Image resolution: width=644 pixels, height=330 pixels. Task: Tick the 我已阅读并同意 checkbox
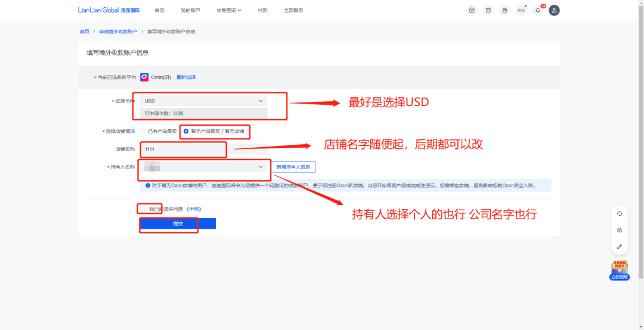tap(143, 209)
